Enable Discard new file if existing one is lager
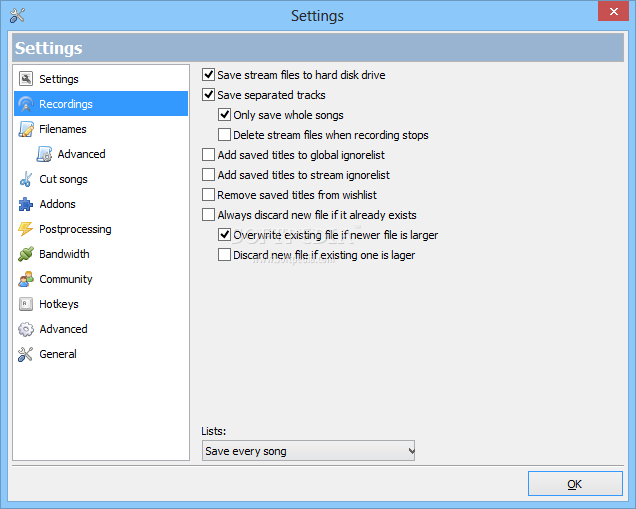This screenshot has height=509, width=636. [224, 255]
